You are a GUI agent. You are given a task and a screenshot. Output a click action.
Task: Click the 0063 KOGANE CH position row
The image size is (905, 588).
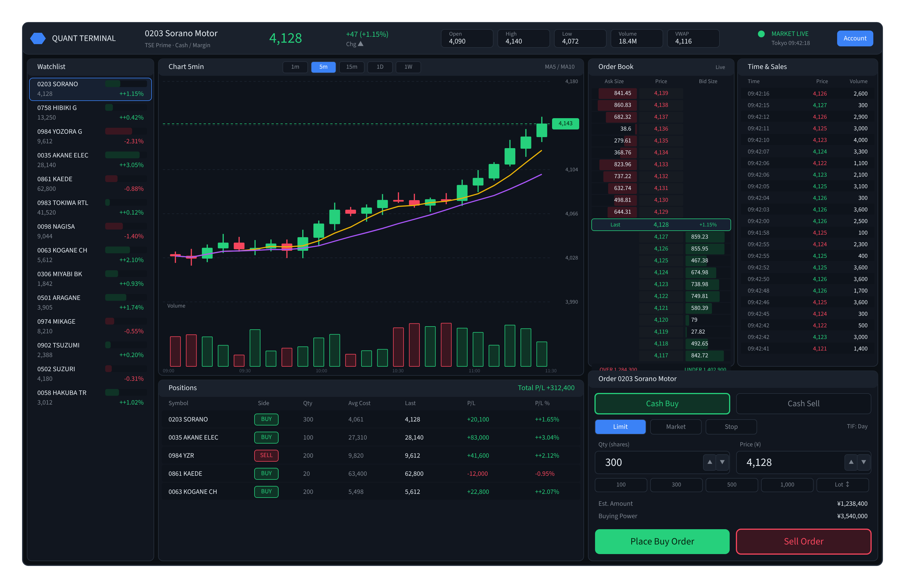point(371,492)
